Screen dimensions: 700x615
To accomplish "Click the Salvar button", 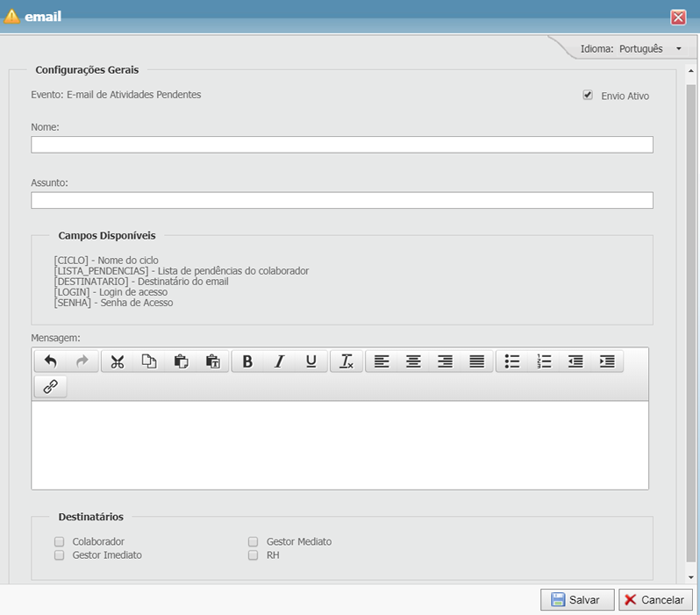I will [576, 600].
